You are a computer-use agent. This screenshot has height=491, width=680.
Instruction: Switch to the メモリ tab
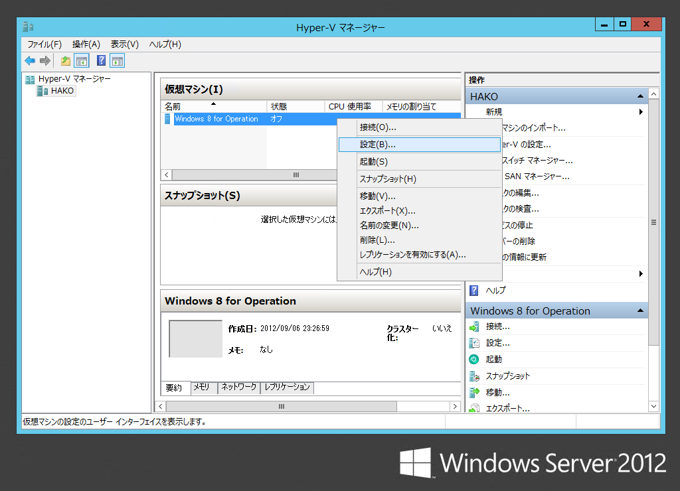pyautogui.click(x=202, y=387)
